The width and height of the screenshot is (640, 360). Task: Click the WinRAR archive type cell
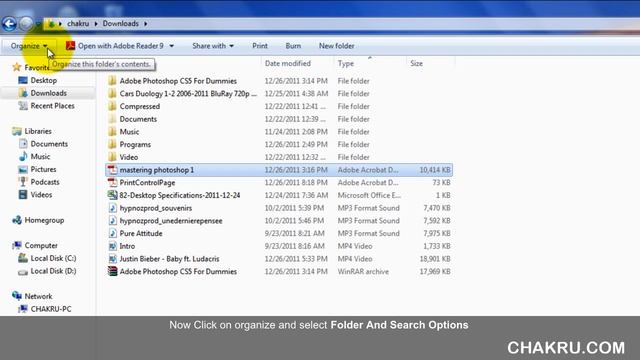pyautogui.click(x=363, y=271)
